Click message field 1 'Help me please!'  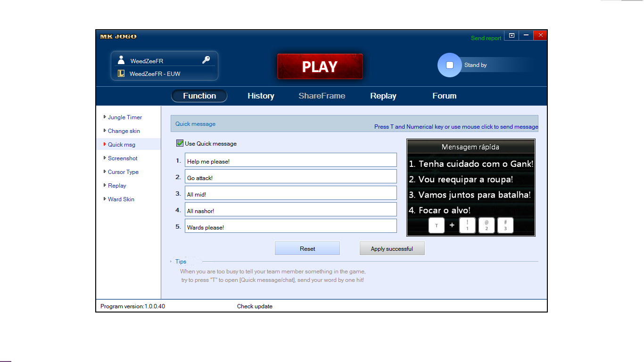[x=291, y=160]
